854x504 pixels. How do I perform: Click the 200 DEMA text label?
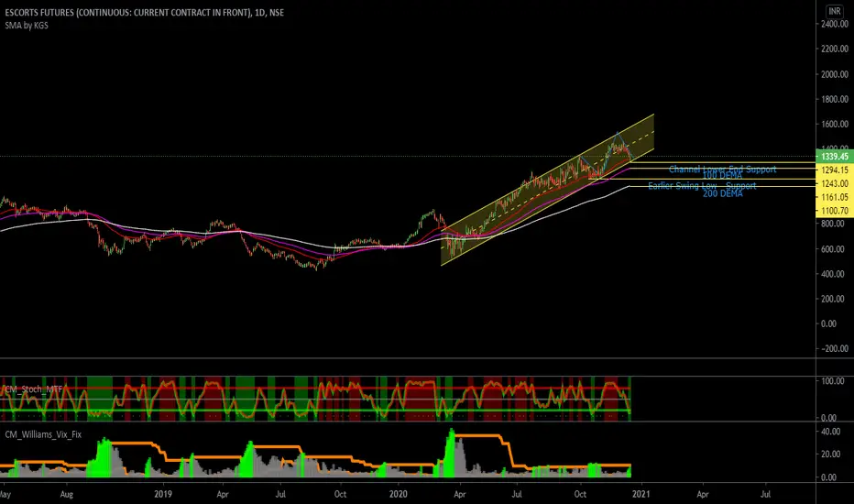click(x=722, y=193)
